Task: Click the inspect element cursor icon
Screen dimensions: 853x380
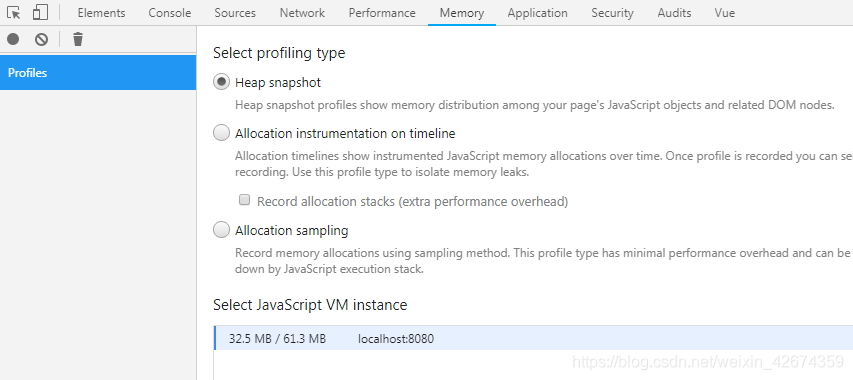Action: pyautogui.click(x=14, y=13)
